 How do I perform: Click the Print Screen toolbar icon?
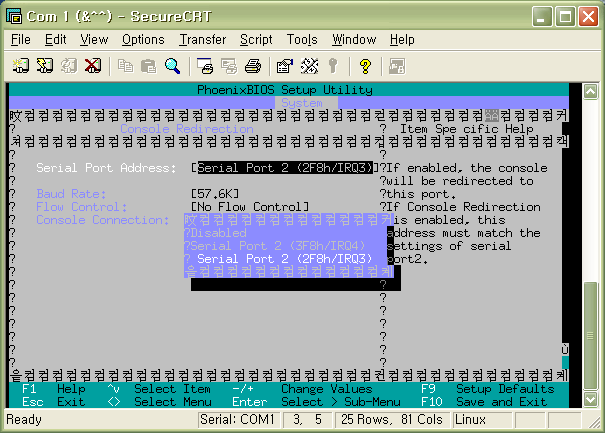coord(204,66)
